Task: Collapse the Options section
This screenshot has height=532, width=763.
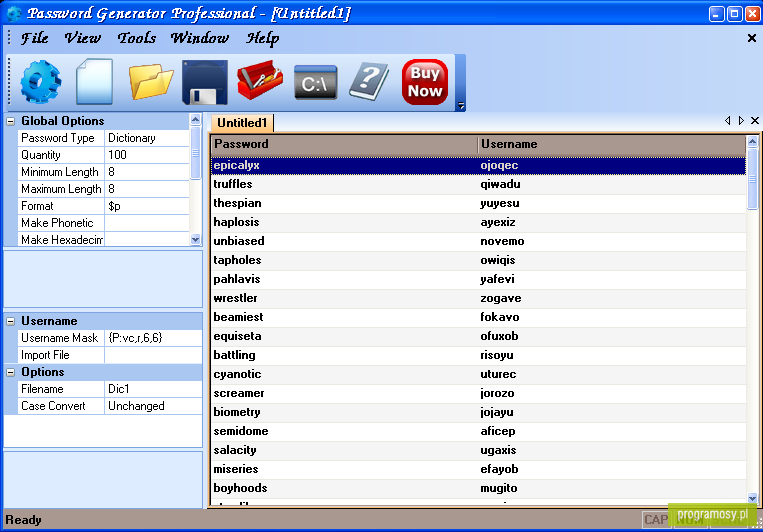Action: (x=11, y=372)
